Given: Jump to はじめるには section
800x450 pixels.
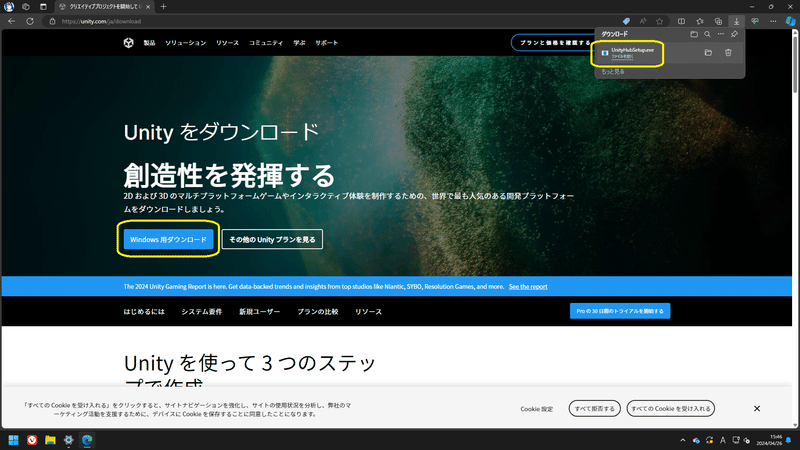Looking at the screenshot, I should point(144,312).
